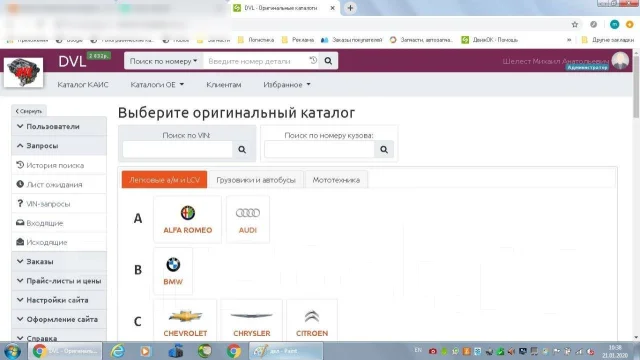Open media player from taskbar
640x360 pixels.
point(145,351)
